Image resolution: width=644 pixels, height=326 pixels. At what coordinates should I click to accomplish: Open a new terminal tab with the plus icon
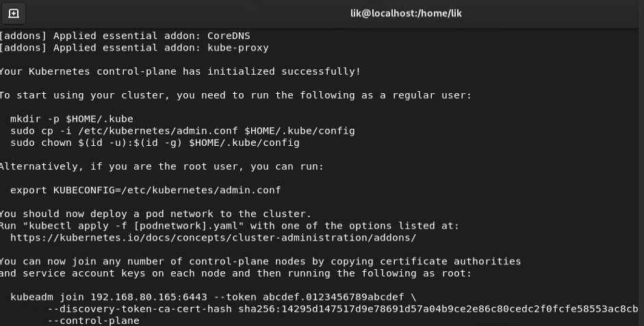(x=14, y=14)
